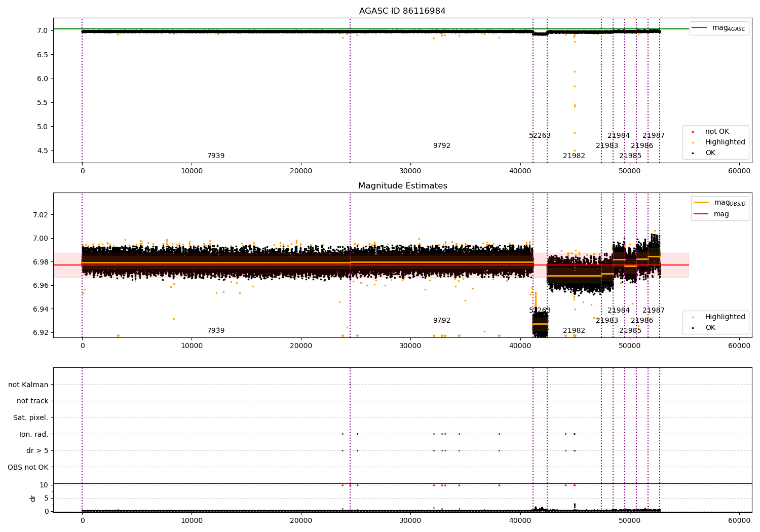Click the 'Ion. rad.' row label

pos(34,434)
